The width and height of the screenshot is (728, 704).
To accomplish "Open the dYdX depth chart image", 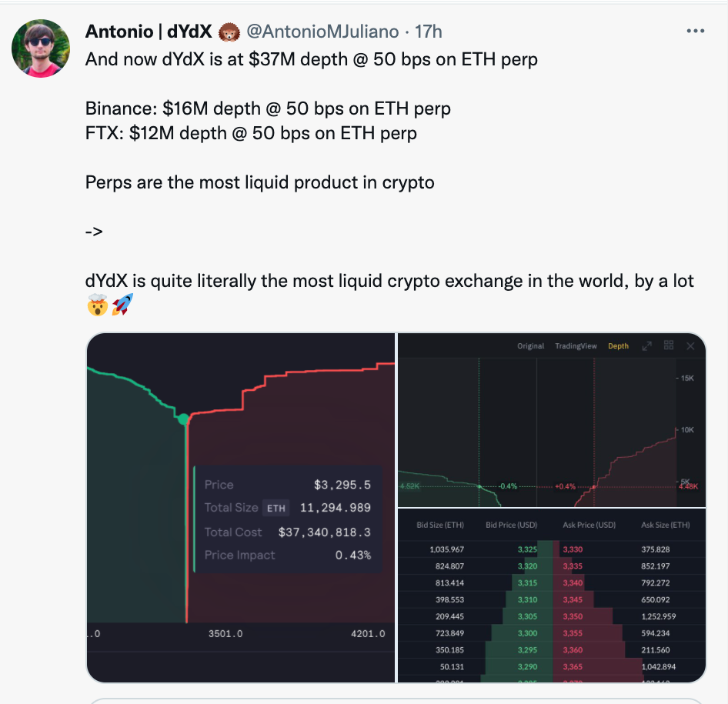I will tap(241, 508).
